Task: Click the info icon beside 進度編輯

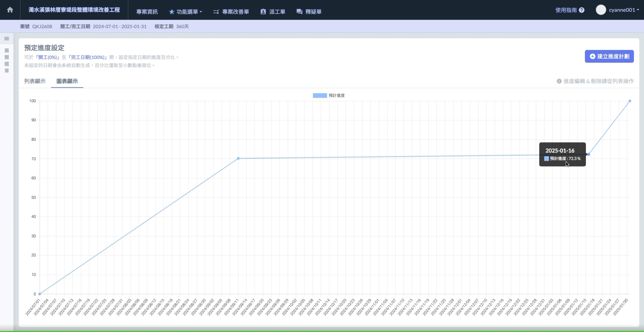Action: coord(559,81)
